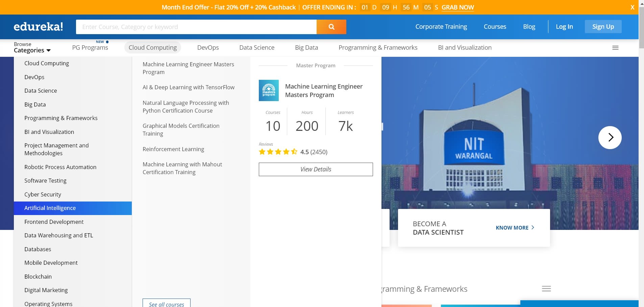Image resolution: width=644 pixels, height=307 pixels.
Task: Click the star rating of Masters Program
Action: [278, 152]
